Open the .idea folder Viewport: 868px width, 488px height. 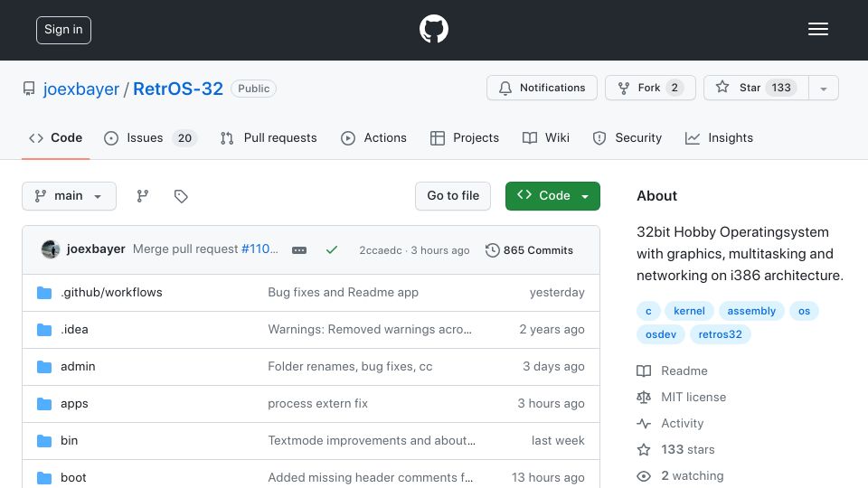[x=74, y=329]
